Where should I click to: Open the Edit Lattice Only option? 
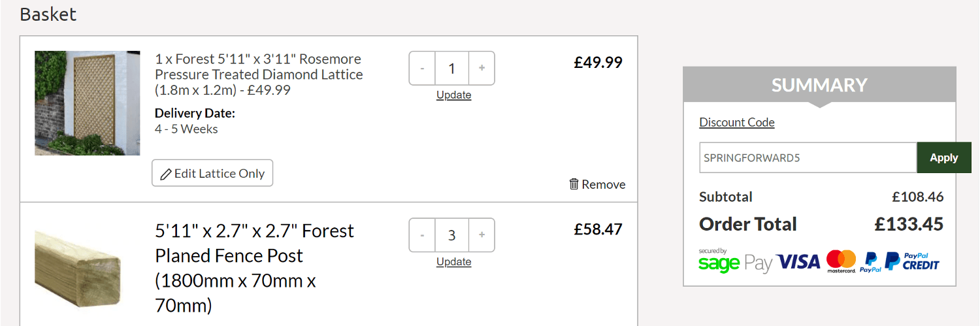(212, 173)
